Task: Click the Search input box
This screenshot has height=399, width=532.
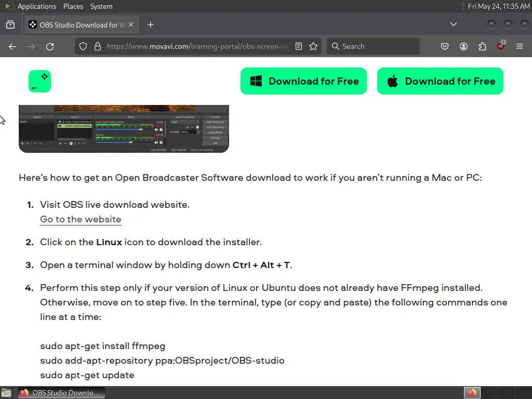Action: click(x=373, y=46)
